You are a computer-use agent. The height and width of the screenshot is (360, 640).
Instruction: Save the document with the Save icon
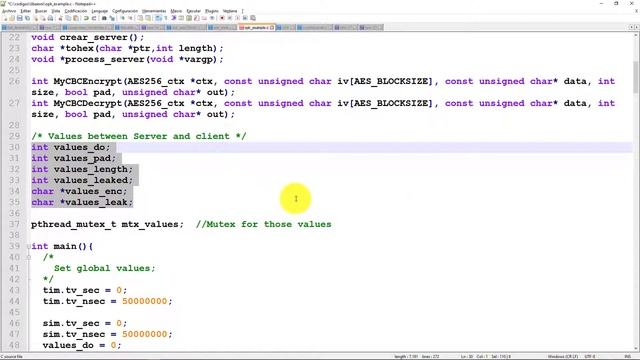click(20, 18)
